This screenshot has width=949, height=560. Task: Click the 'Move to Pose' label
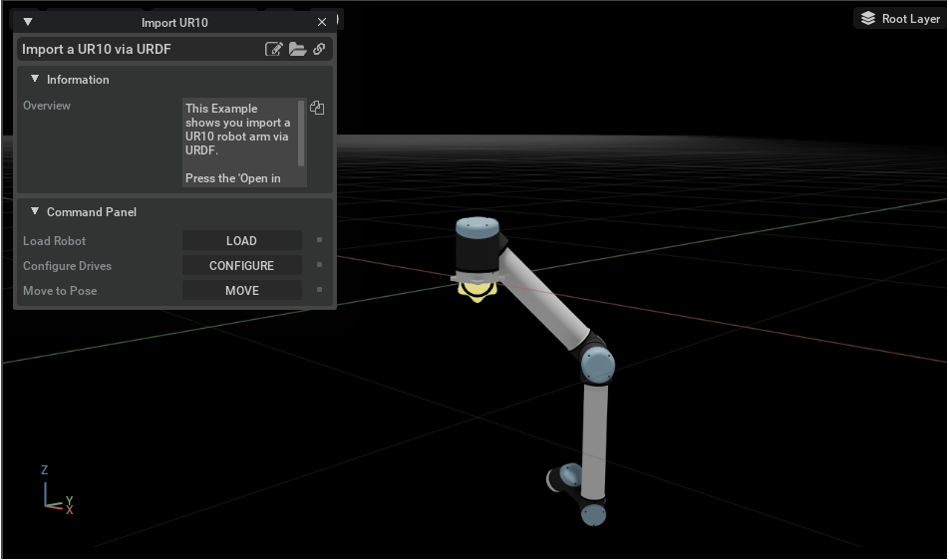[60, 290]
